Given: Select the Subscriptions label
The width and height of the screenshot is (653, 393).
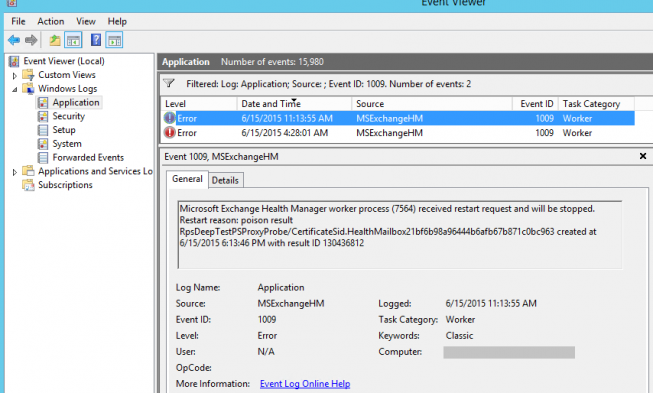Looking at the screenshot, I should point(65,185).
